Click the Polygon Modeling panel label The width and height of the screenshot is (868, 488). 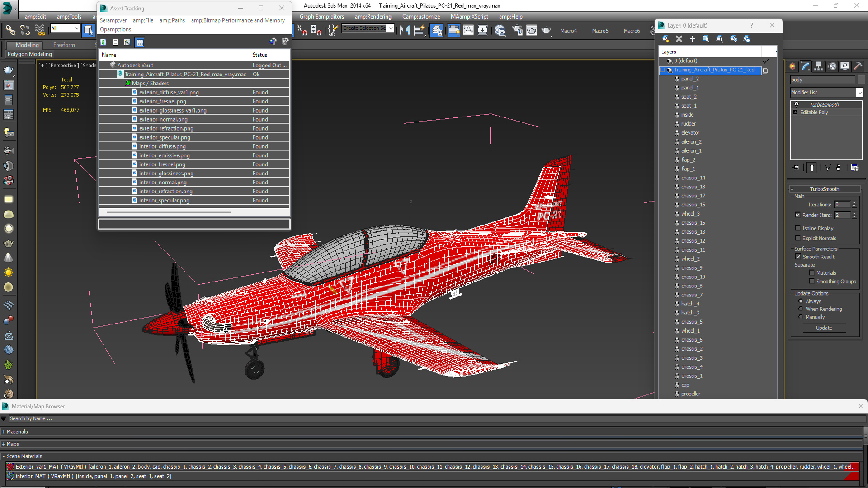click(30, 54)
